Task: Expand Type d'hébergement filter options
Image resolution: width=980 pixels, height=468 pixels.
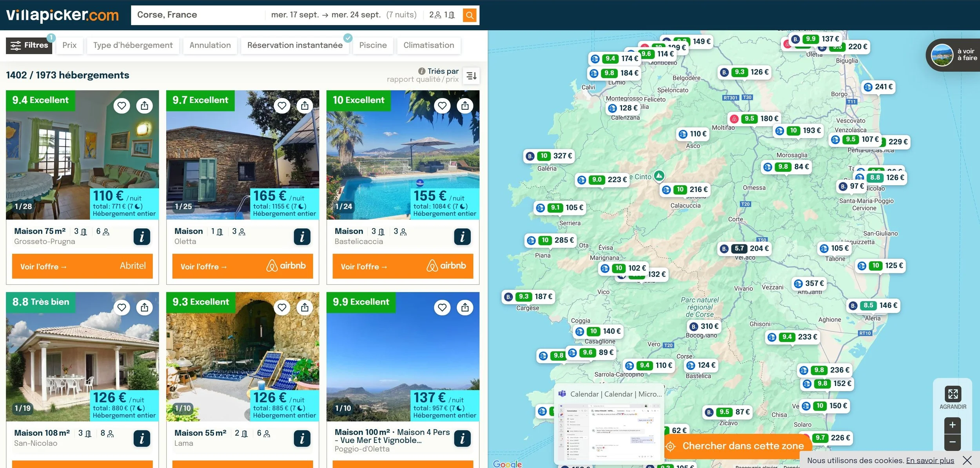Action: tap(133, 45)
